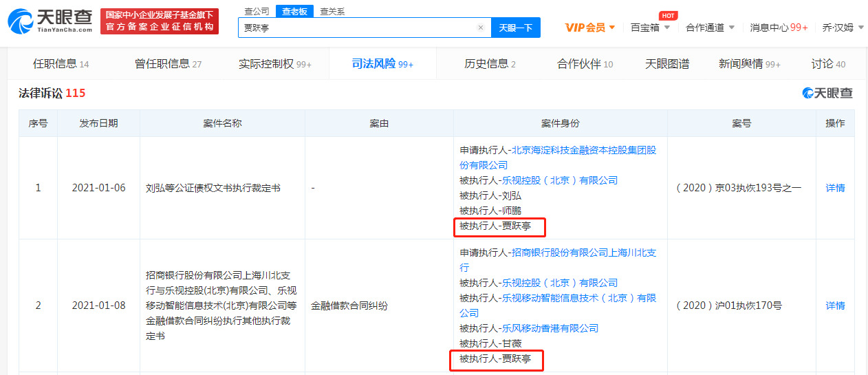Switch to the 司法风险 tab
This screenshot has height=375, width=868.
click(x=382, y=64)
